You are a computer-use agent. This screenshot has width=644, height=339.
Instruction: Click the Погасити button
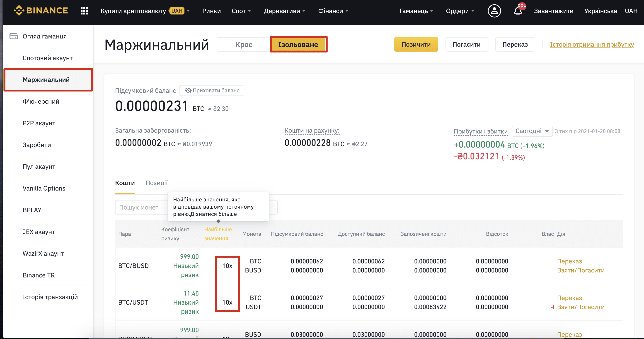click(x=467, y=44)
